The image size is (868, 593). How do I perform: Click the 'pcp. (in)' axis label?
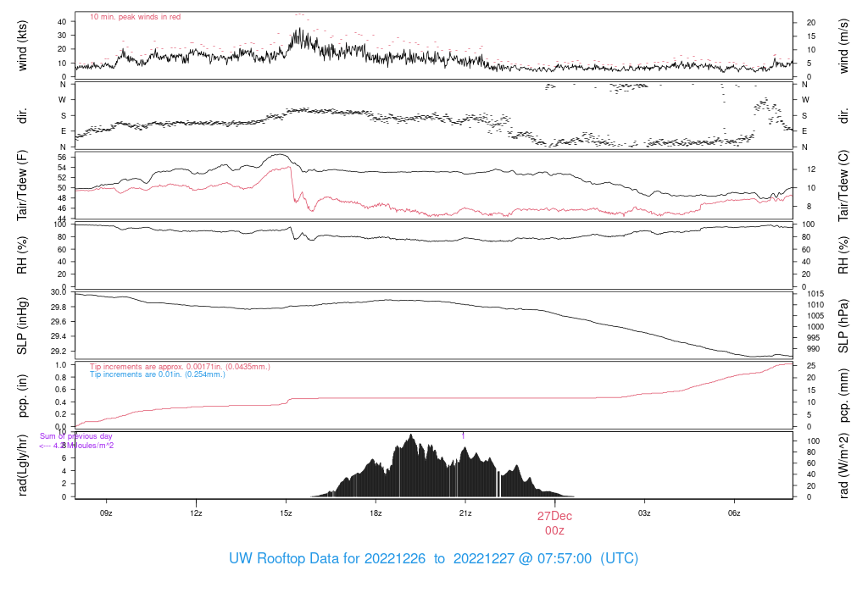click(x=22, y=396)
